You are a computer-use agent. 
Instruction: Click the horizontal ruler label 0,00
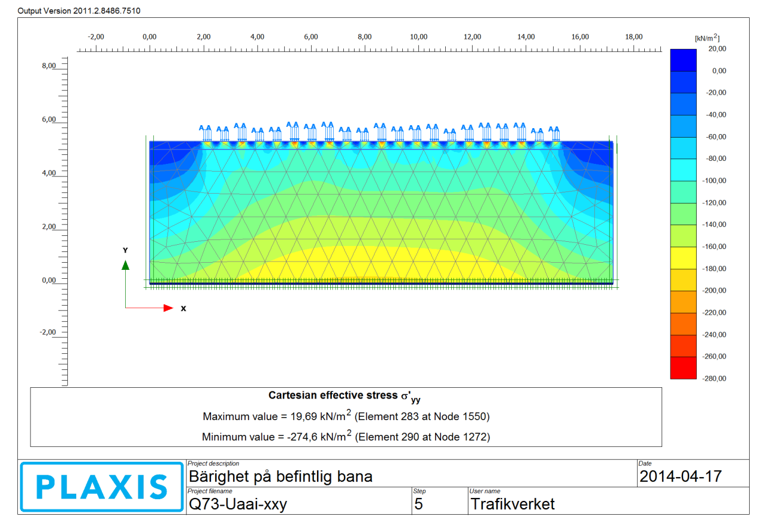point(150,37)
